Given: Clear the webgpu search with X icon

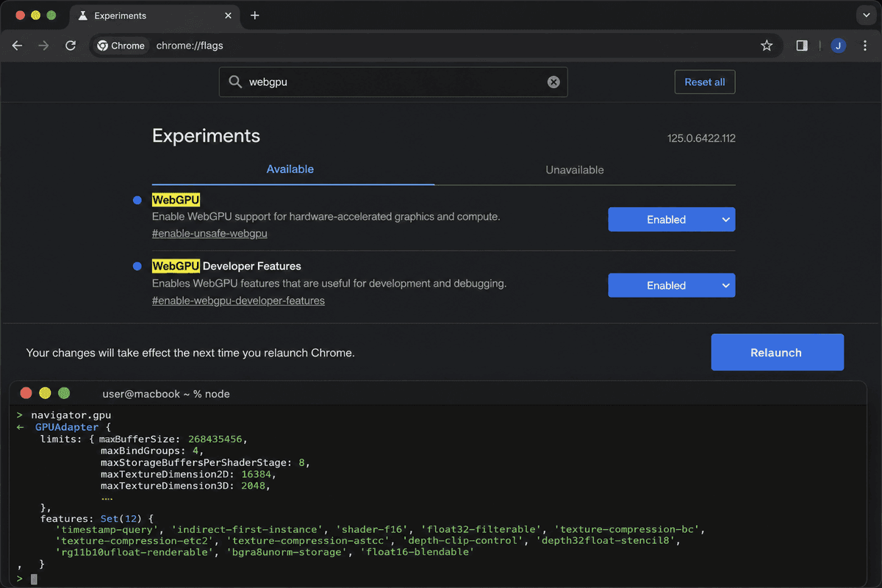Looking at the screenshot, I should 553,82.
